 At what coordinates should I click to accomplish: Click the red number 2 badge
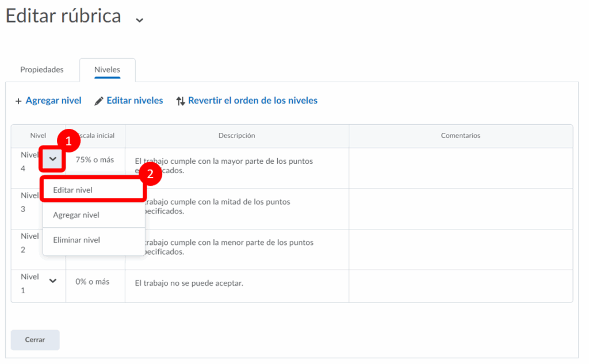pos(151,174)
